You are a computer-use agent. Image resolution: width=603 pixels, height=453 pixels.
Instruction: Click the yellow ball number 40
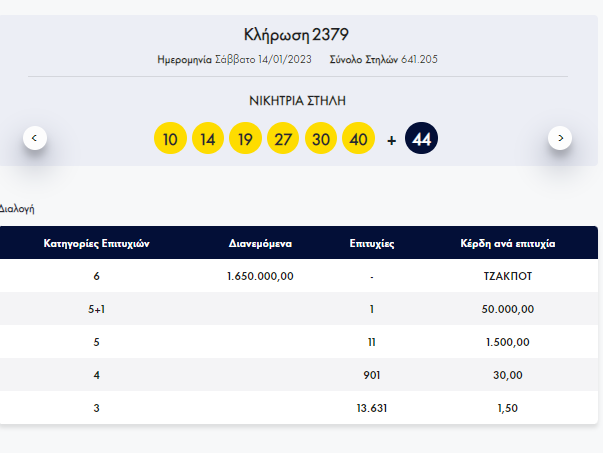(358, 138)
